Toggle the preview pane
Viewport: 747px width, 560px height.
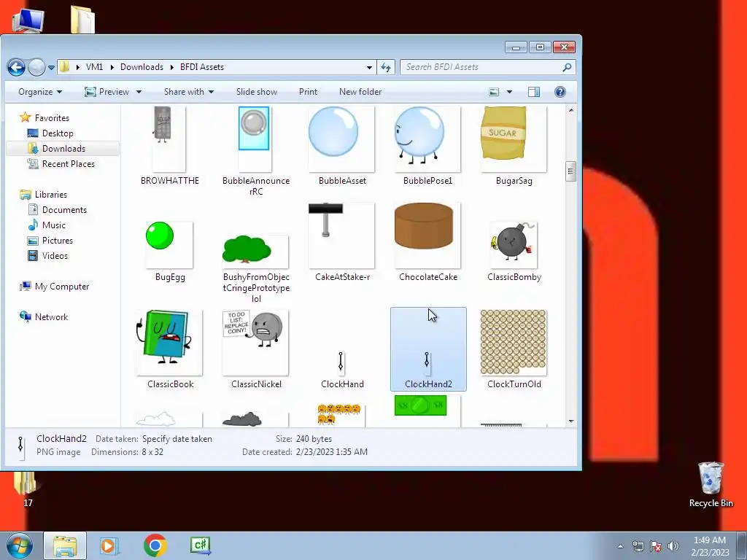534,92
